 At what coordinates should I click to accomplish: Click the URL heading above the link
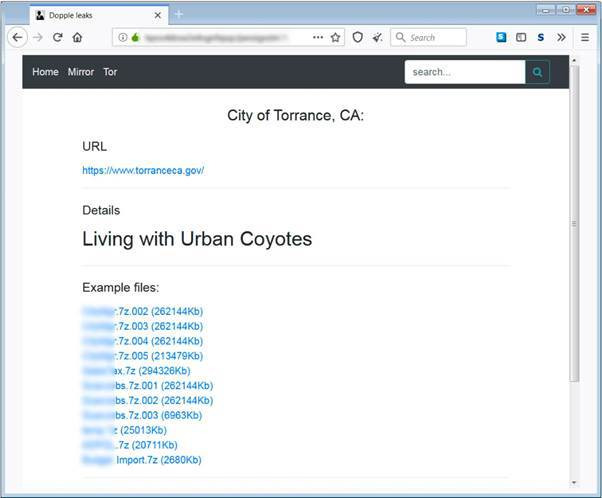(94, 146)
